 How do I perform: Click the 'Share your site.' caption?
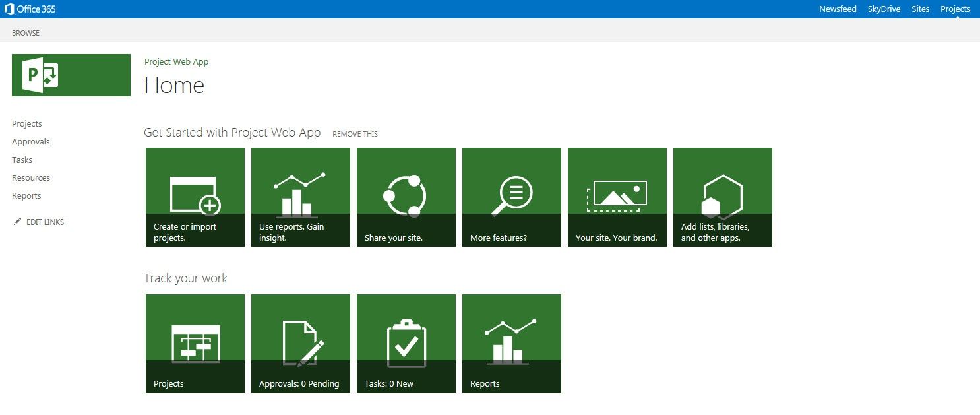394,238
